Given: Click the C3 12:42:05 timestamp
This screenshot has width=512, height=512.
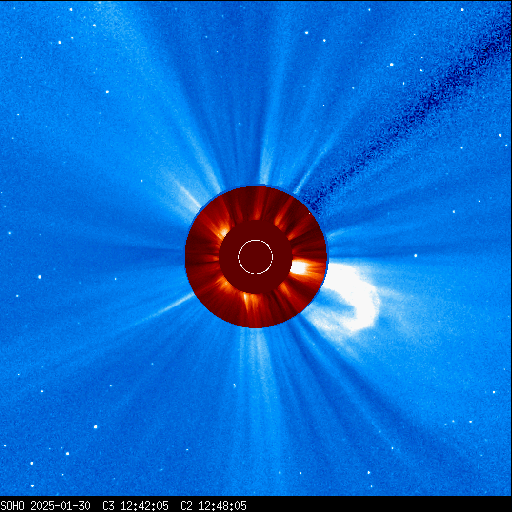Looking at the screenshot, I should point(135,506).
